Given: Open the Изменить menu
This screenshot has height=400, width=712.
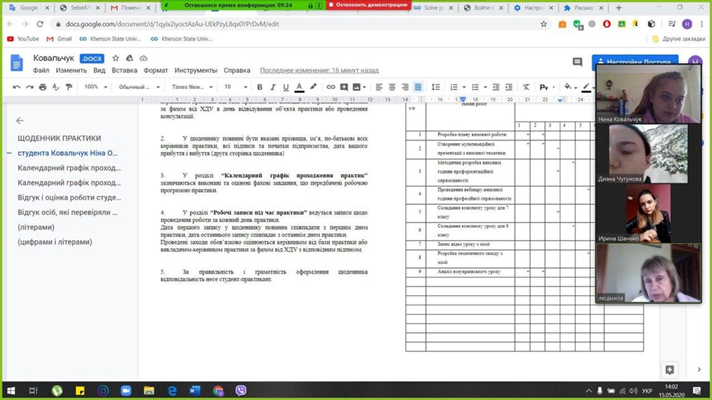Looking at the screenshot, I should click(x=71, y=70).
